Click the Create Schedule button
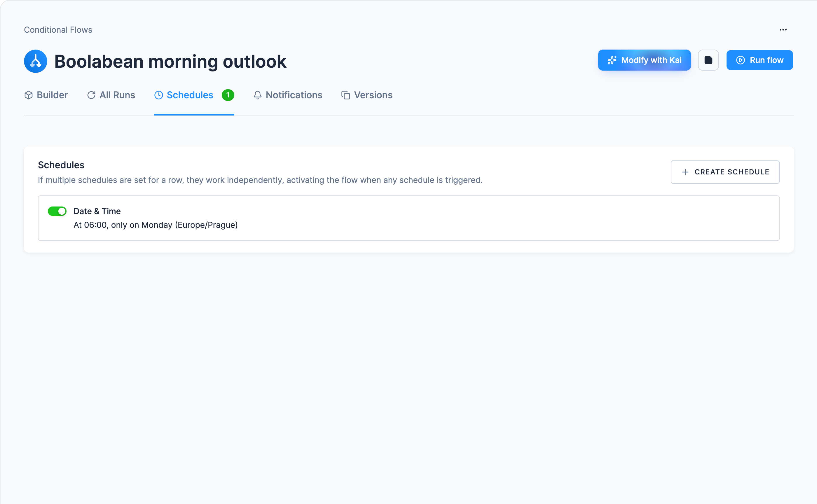The image size is (817, 504). coord(725,172)
